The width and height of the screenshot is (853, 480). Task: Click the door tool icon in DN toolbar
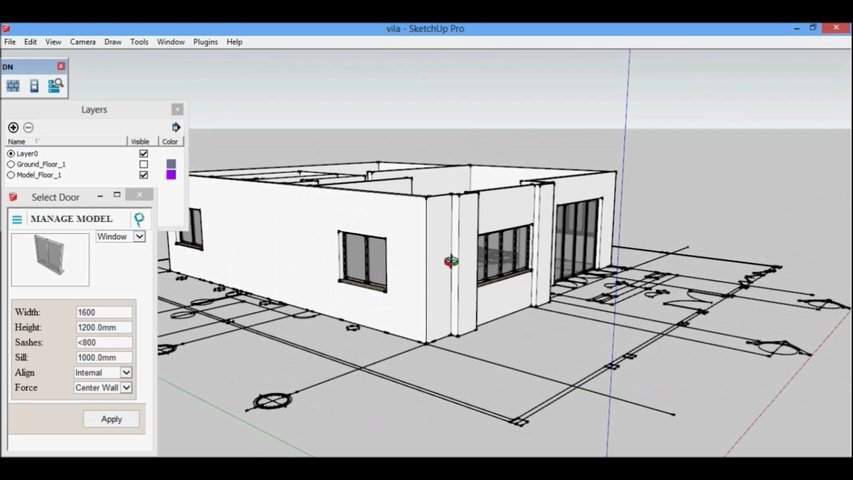(x=34, y=86)
